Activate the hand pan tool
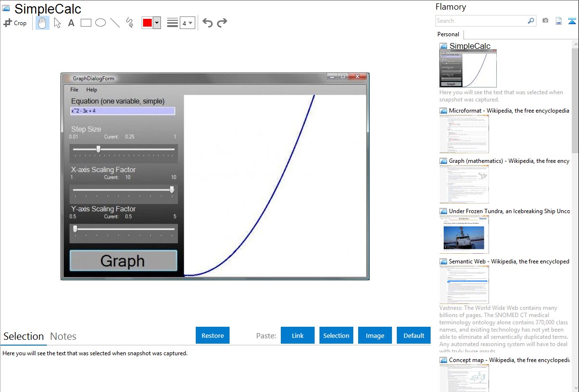The image size is (579, 392). point(43,23)
